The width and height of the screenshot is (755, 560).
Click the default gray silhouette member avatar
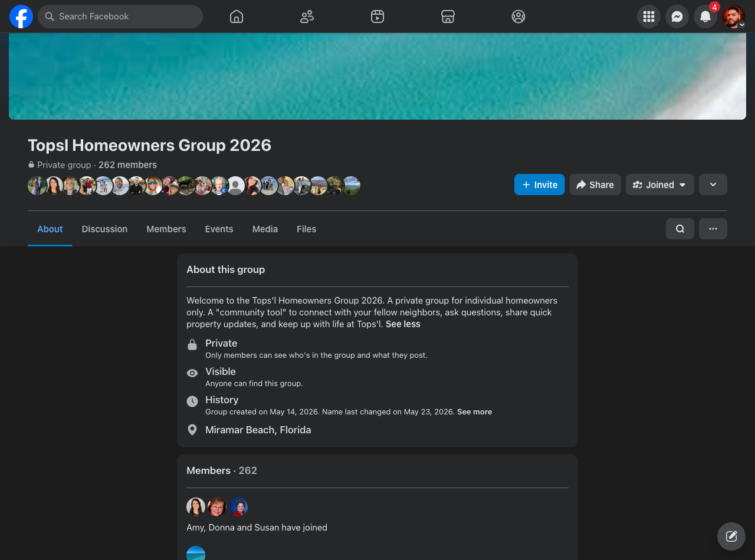click(x=236, y=186)
